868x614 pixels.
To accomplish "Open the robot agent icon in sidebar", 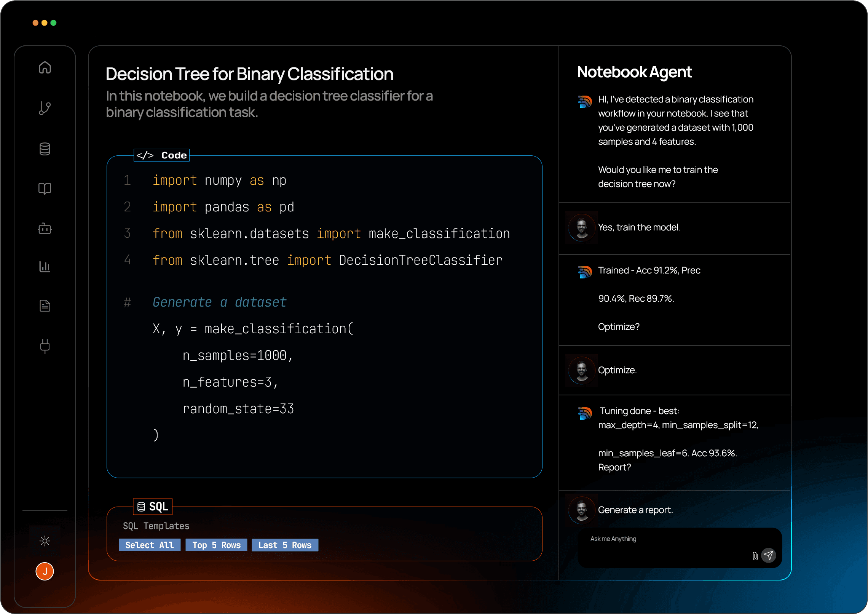I will [45, 229].
